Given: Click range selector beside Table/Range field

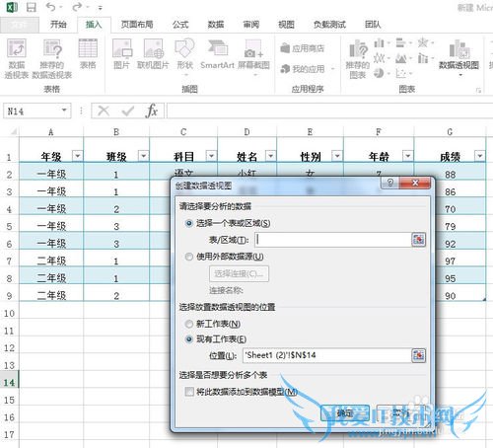Looking at the screenshot, I should coord(418,240).
